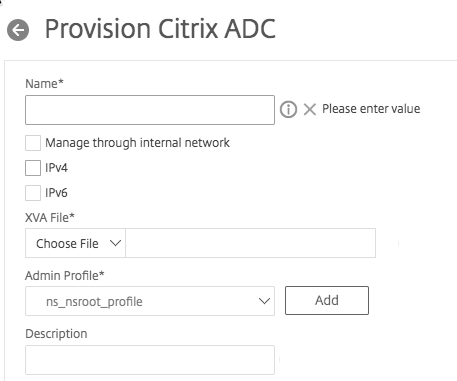Click inside the Name text field
The width and height of the screenshot is (457, 381).
150,110
